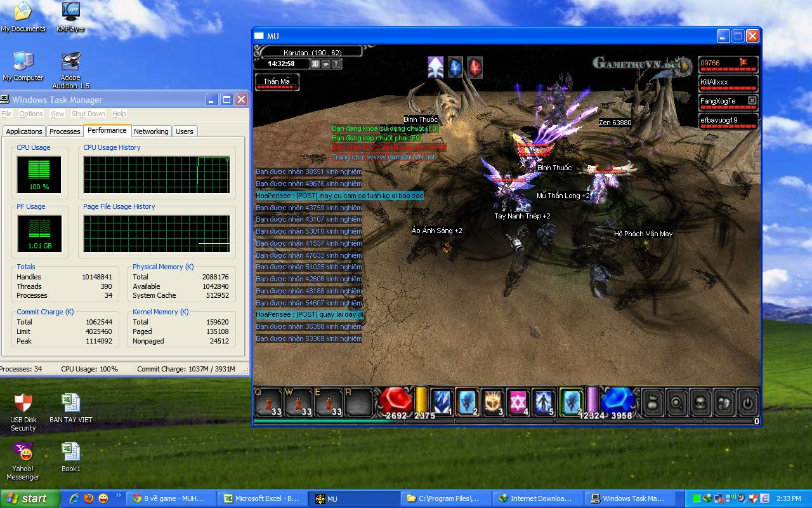812x508 pixels.
Task: Click the 3D view button in game
Action: click(315, 64)
